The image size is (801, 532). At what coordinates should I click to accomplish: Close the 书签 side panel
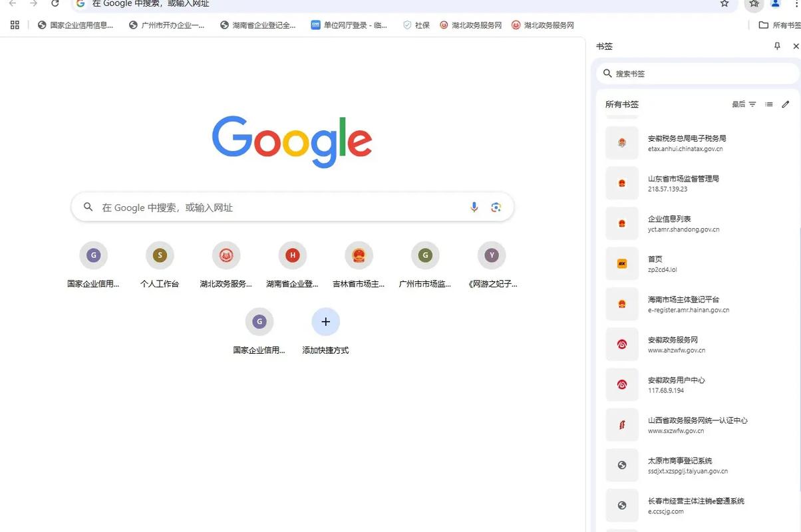pos(796,46)
